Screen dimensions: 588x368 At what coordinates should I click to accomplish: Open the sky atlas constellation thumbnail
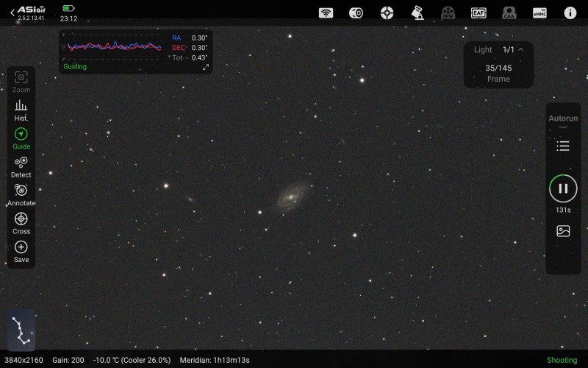tap(21, 330)
